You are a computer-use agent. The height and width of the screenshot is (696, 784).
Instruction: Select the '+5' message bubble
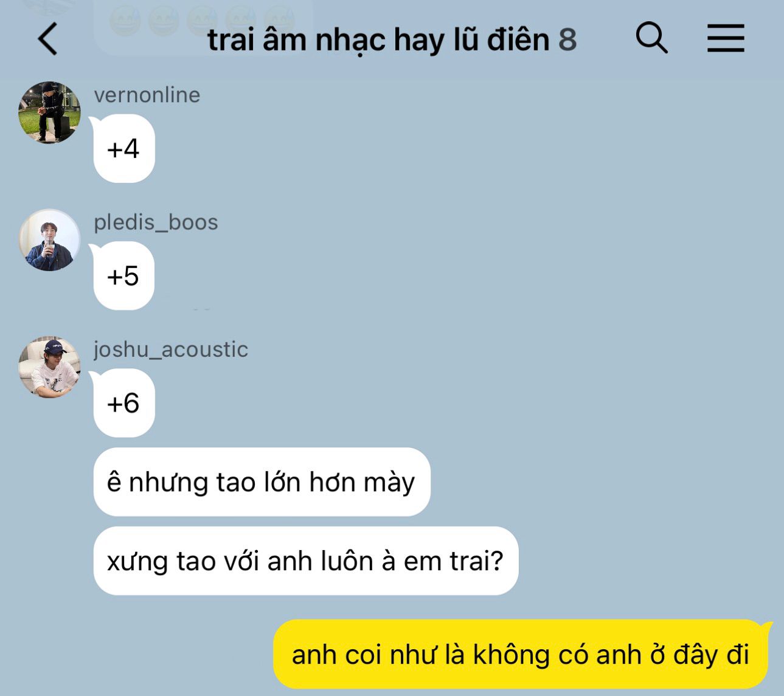[123, 276]
